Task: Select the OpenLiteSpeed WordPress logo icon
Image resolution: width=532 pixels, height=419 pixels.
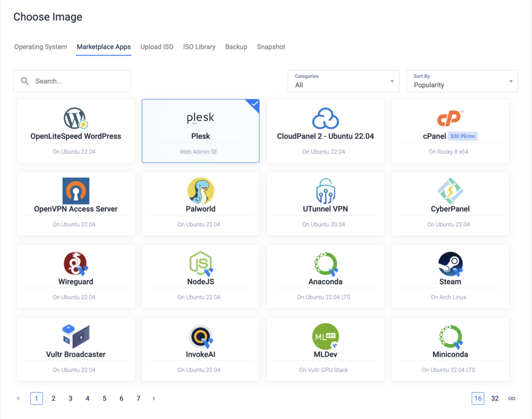Action: click(x=76, y=118)
